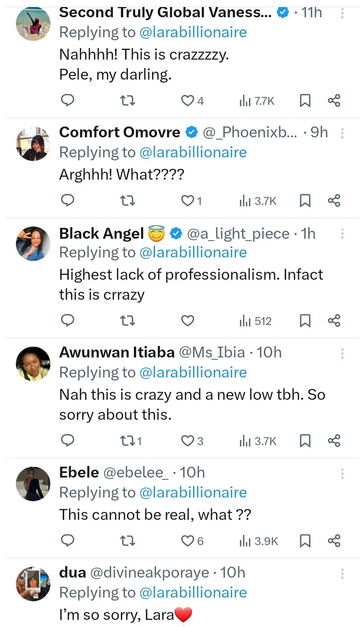This screenshot has height=627, width=364.
Task: Open @larabillionaire mention under dua's name
Action: coord(193,593)
